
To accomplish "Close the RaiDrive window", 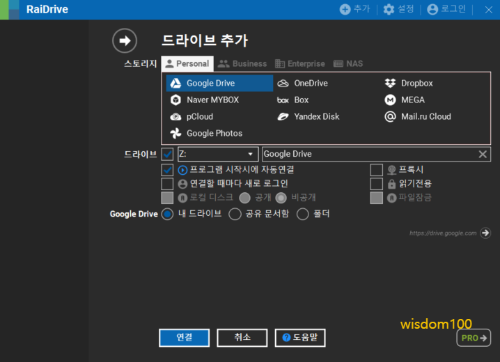I will coord(488,10).
